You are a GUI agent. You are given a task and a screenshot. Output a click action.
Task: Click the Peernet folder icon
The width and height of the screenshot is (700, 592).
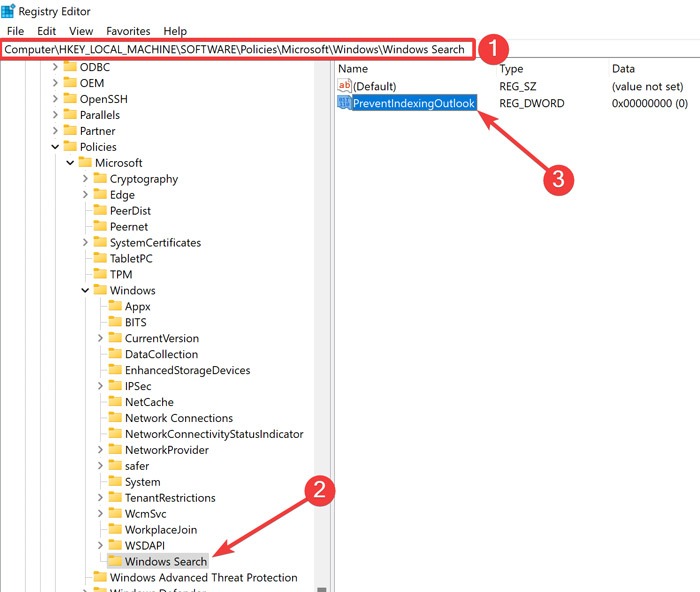coord(100,226)
